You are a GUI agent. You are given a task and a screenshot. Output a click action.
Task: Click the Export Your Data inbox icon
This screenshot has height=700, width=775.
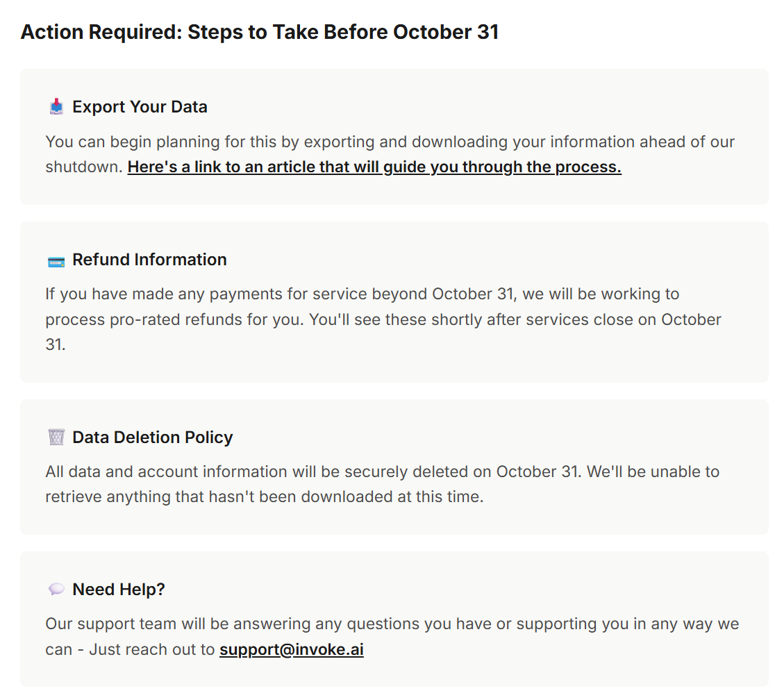(x=56, y=107)
